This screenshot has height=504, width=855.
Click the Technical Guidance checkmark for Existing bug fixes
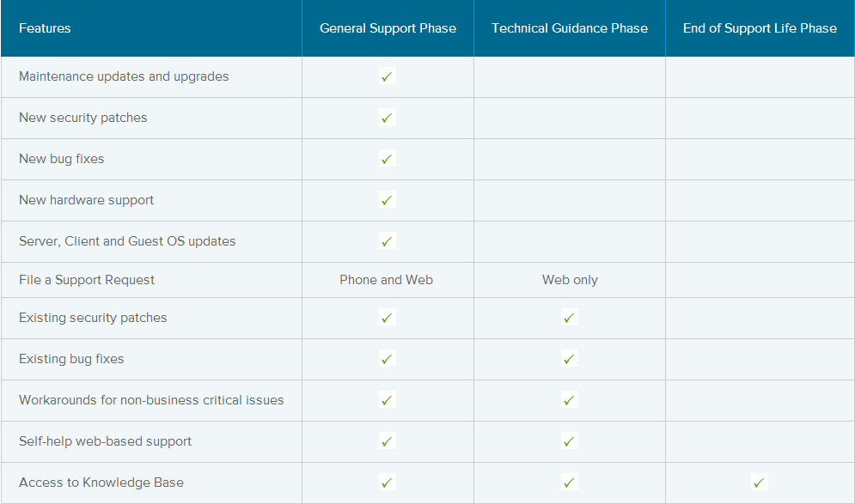pyautogui.click(x=569, y=359)
